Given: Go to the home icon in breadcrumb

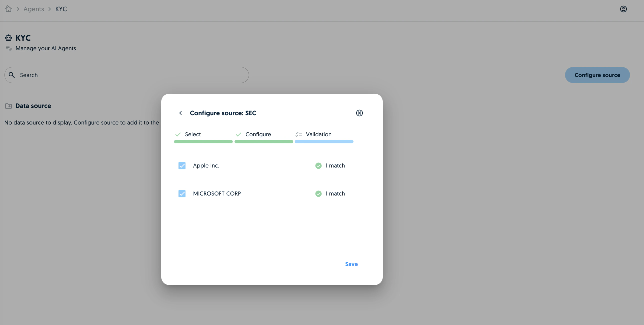Looking at the screenshot, I should (x=8, y=9).
